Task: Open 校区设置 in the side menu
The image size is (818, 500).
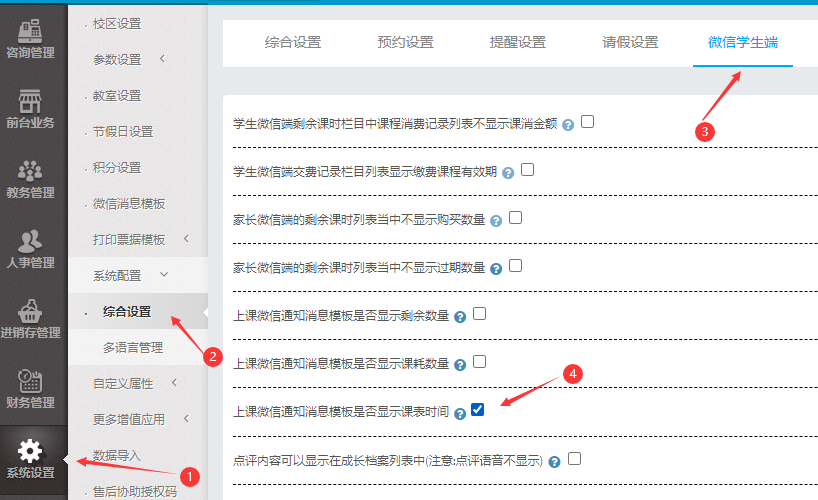Action: (117, 24)
